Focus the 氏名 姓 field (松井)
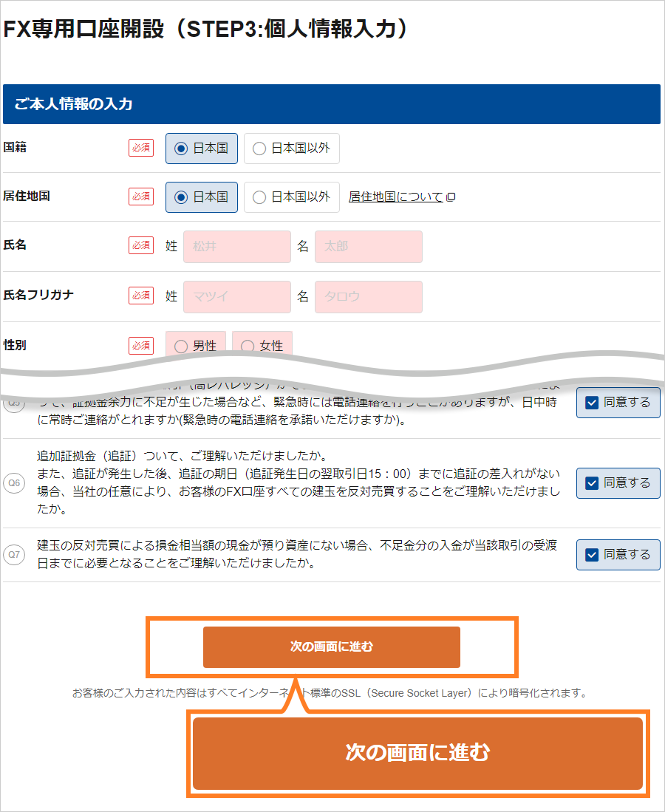Viewport: 665px width, 812px height. pyautogui.click(x=237, y=247)
